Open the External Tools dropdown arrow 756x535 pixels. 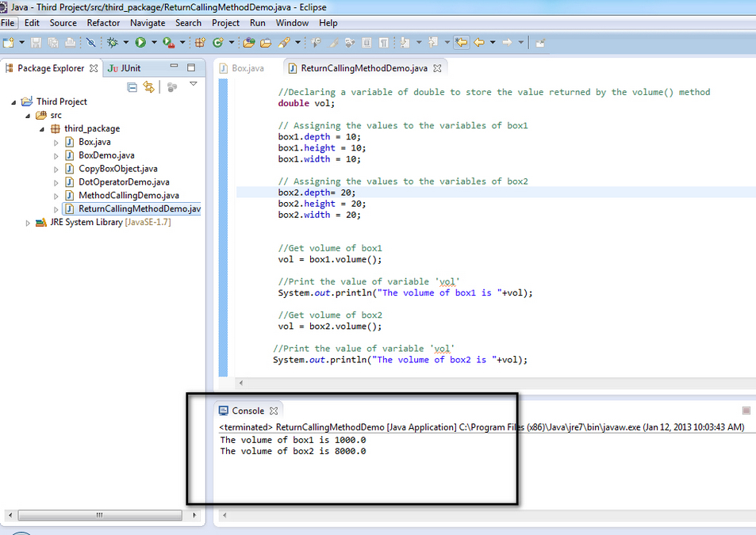click(x=182, y=42)
